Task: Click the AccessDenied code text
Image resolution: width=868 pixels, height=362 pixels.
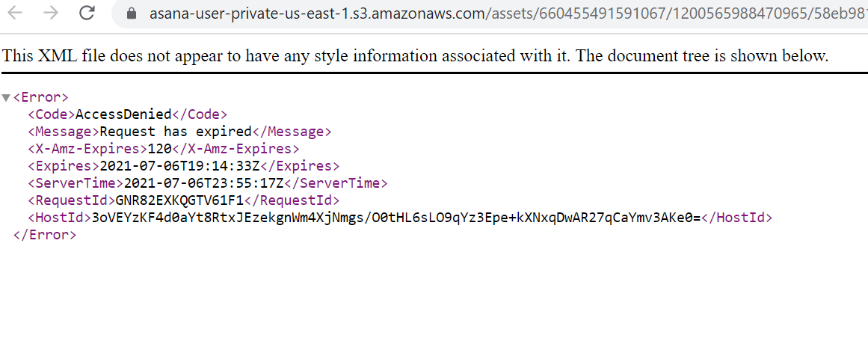Action: click(123, 114)
